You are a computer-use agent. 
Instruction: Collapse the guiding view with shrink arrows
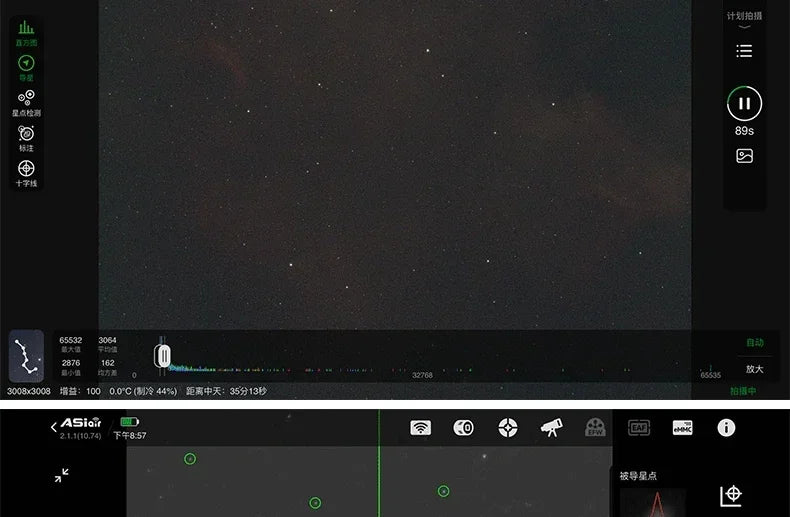tap(61, 476)
